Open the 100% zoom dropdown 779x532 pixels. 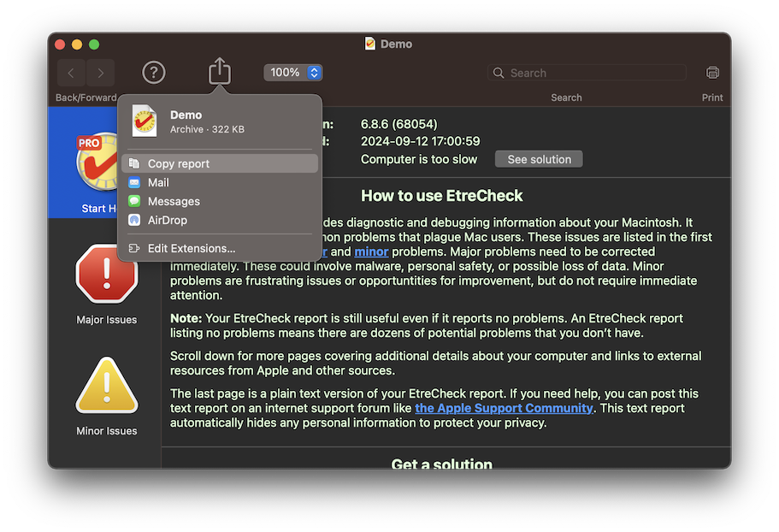coord(292,73)
